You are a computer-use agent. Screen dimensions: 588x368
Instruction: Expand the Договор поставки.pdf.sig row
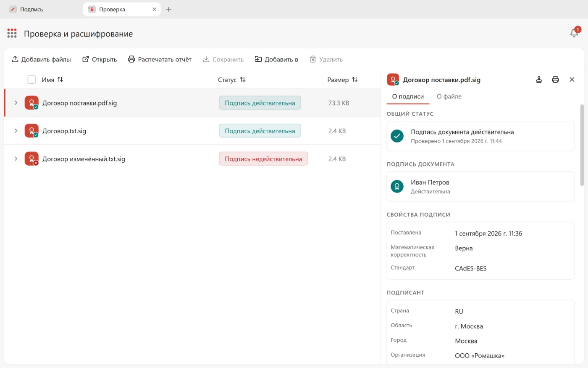pyautogui.click(x=16, y=103)
